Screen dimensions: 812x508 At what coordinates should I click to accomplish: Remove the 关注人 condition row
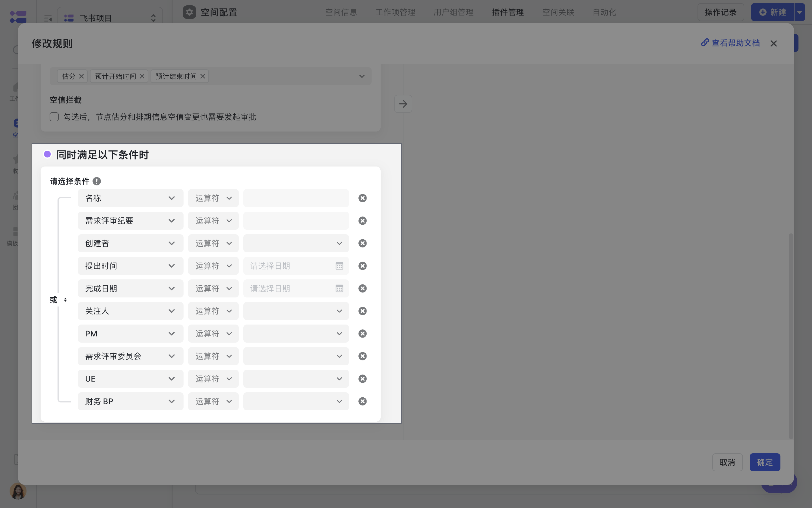[x=362, y=311]
